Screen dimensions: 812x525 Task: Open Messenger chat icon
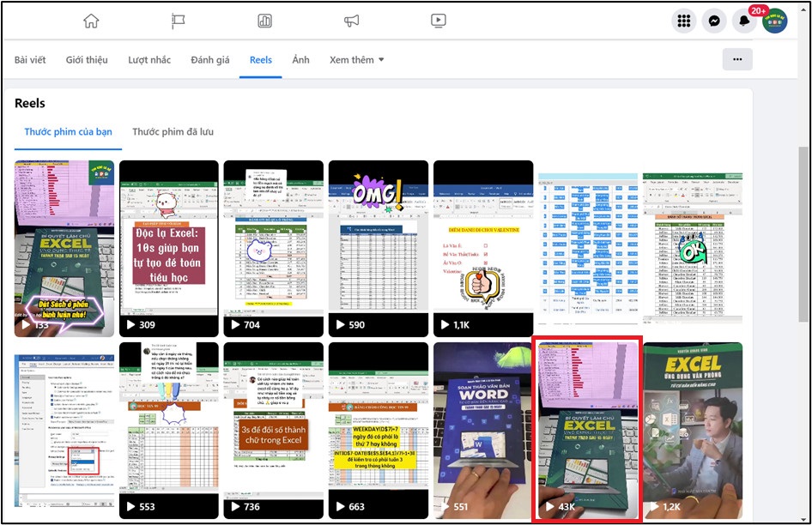point(714,21)
